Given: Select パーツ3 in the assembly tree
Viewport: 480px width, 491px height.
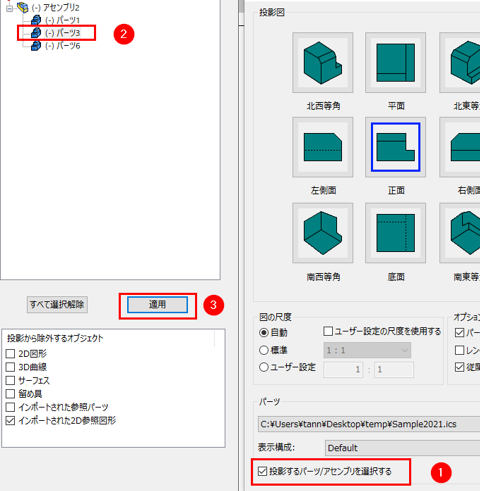Looking at the screenshot, I should pyautogui.click(x=62, y=33).
